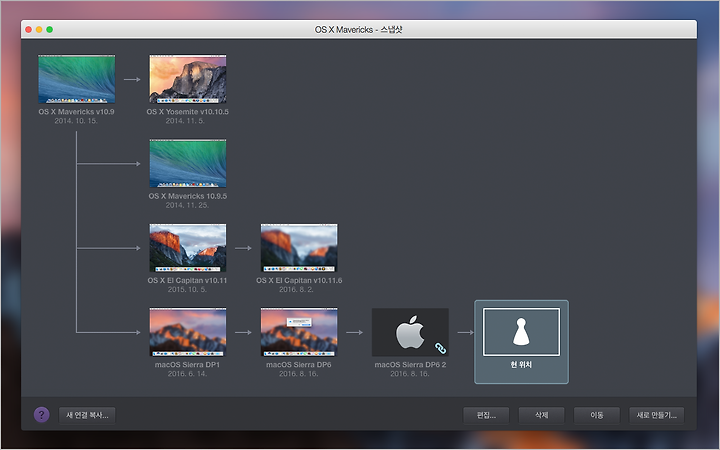Click the date "2014. 10. 15."
The image size is (720, 450).
click(x=76, y=121)
